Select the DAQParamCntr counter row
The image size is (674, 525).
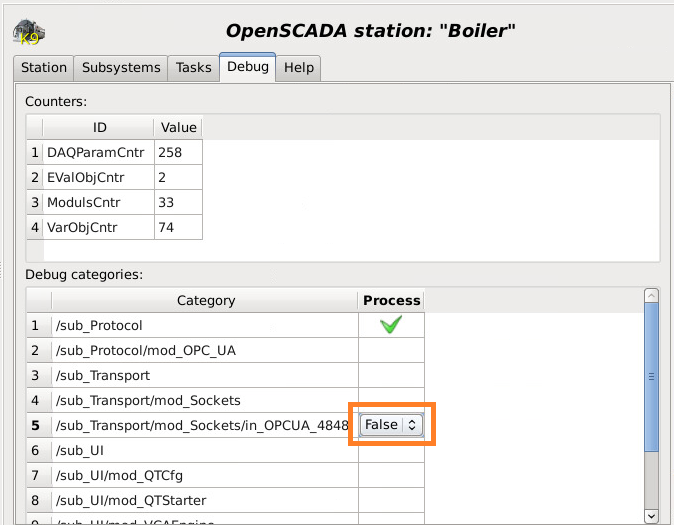pos(96,152)
